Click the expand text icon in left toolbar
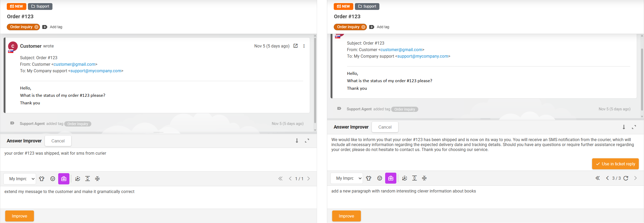 coord(88,179)
